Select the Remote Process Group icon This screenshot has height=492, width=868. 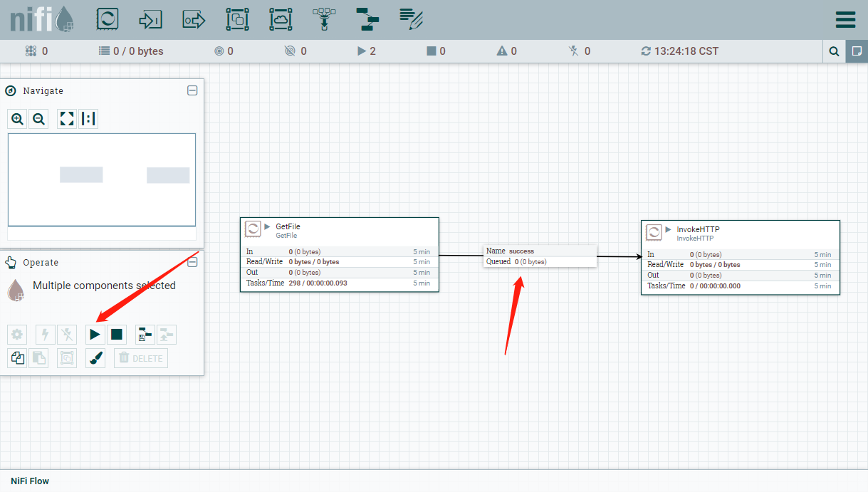click(x=281, y=19)
